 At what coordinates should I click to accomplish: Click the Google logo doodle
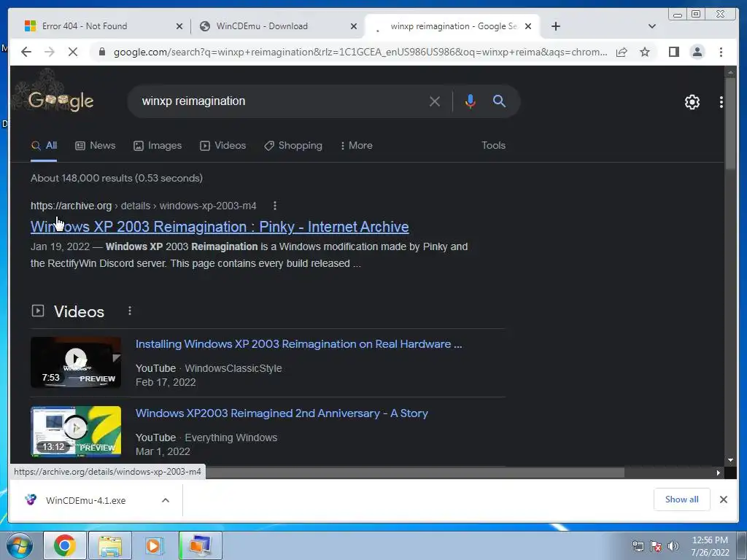pos(60,101)
